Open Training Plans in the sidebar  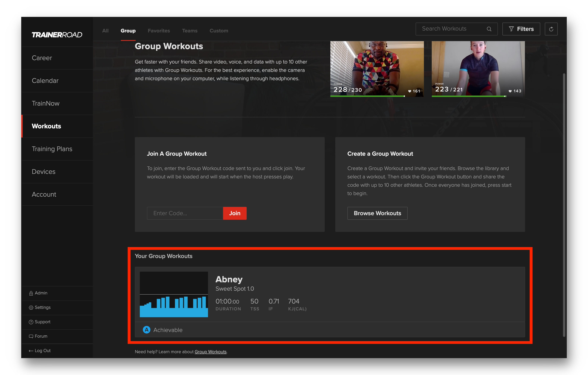click(x=57, y=149)
